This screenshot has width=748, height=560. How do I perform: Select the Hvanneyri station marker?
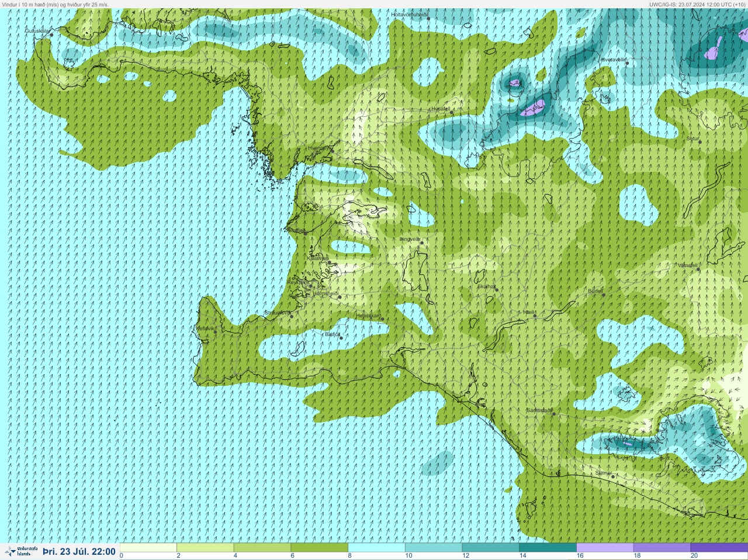point(333,151)
